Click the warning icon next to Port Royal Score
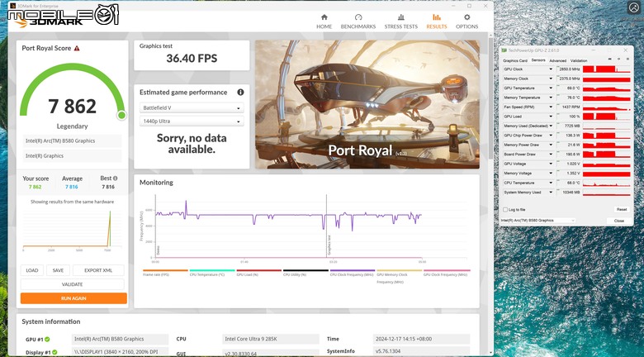644x357 pixels. pyautogui.click(x=77, y=48)
